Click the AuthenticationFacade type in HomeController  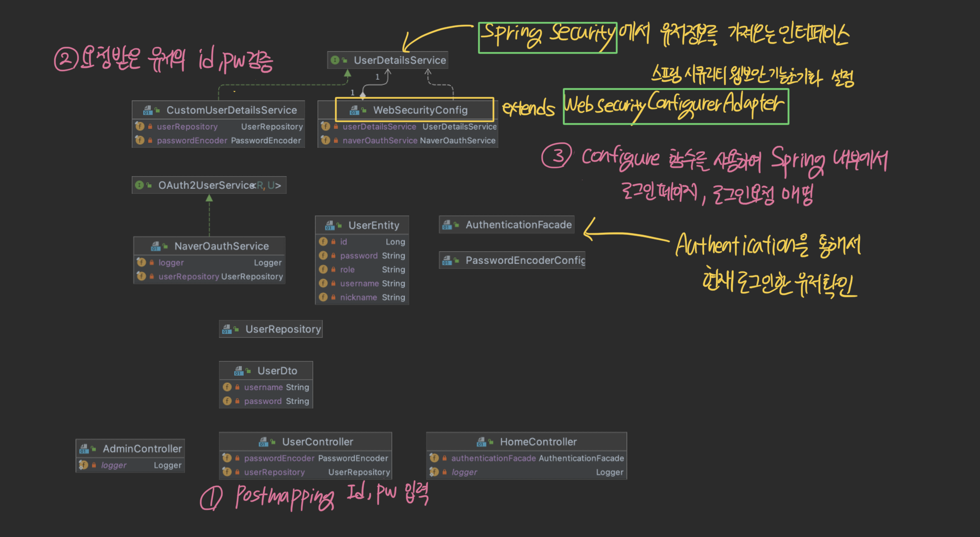point(581,458)
